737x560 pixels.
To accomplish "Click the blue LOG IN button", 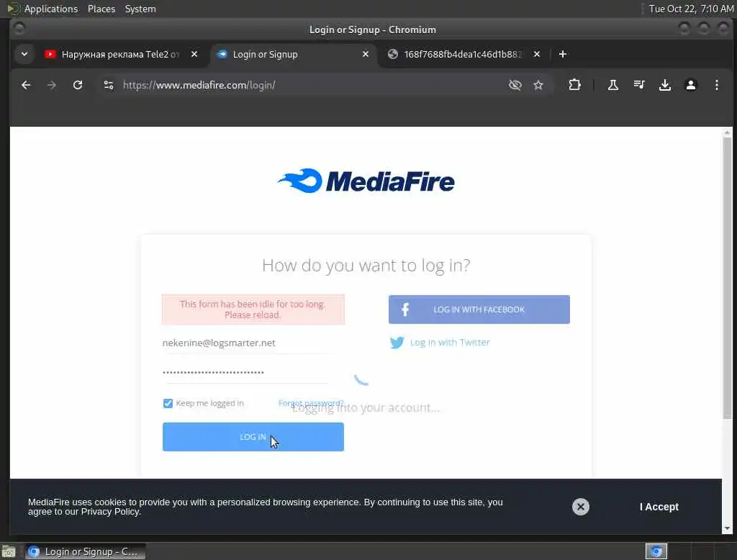I will click(x=253, y=437).
